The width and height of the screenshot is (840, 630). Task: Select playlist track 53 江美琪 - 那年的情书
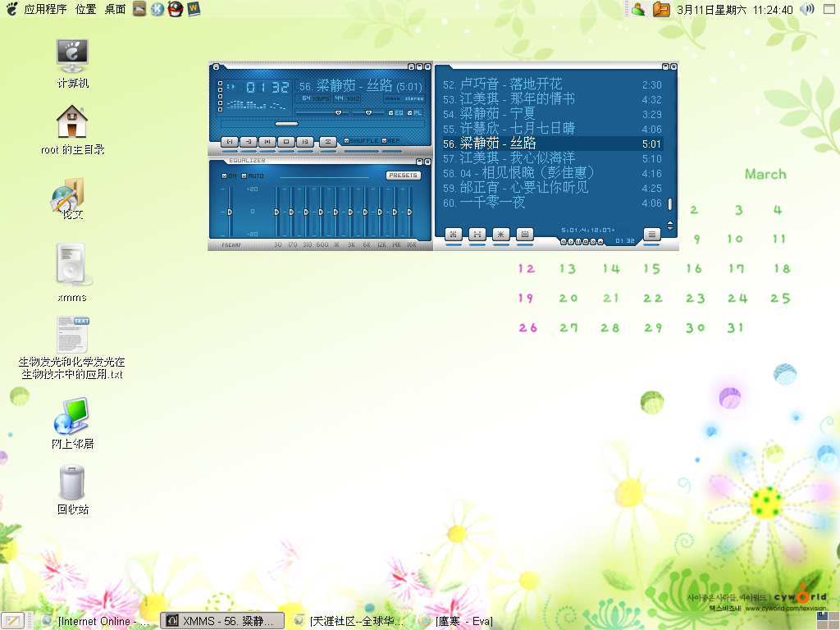[x=552, y=99]
